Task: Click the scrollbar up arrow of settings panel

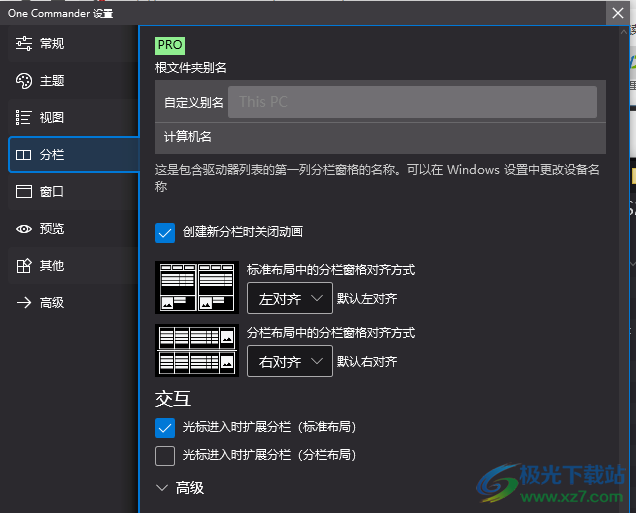Action: coord(623,32)
